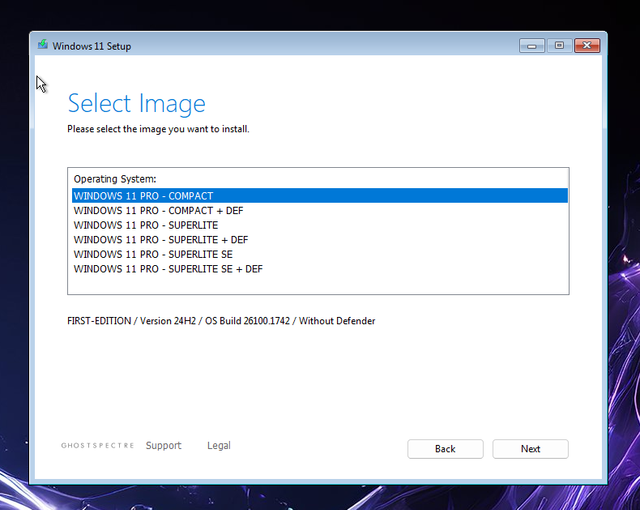
Task: Go back with the Back button
Action: coord(445,449)
